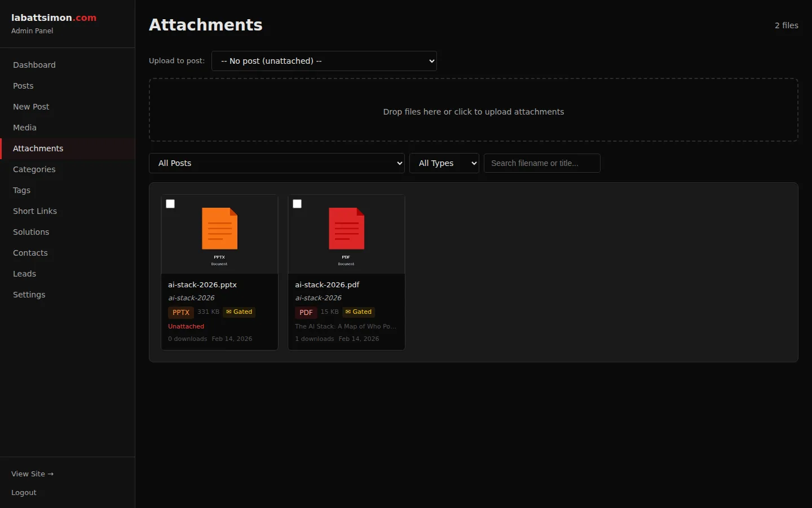Screen dimensions: 812x508
Task: Click the filename search field
Action: 541,163
